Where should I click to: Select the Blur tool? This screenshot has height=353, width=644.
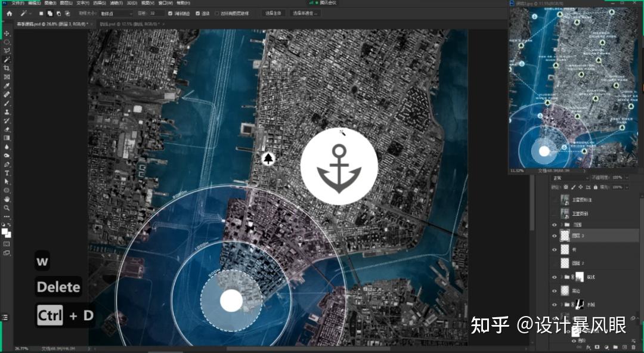click(7, 147)
